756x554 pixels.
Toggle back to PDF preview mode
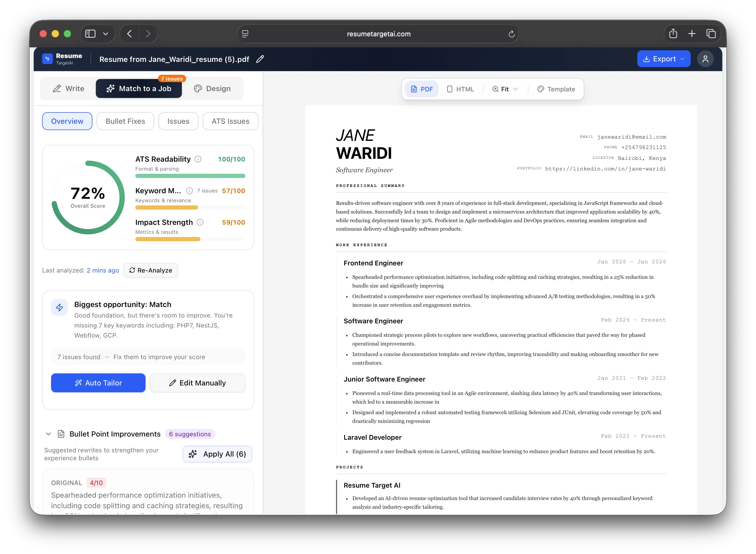[421, 89]
